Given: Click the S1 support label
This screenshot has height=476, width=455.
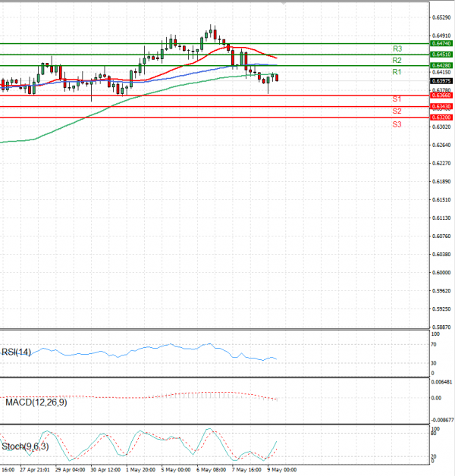Looking at the screenshot, I should click(x=397, y=99).
